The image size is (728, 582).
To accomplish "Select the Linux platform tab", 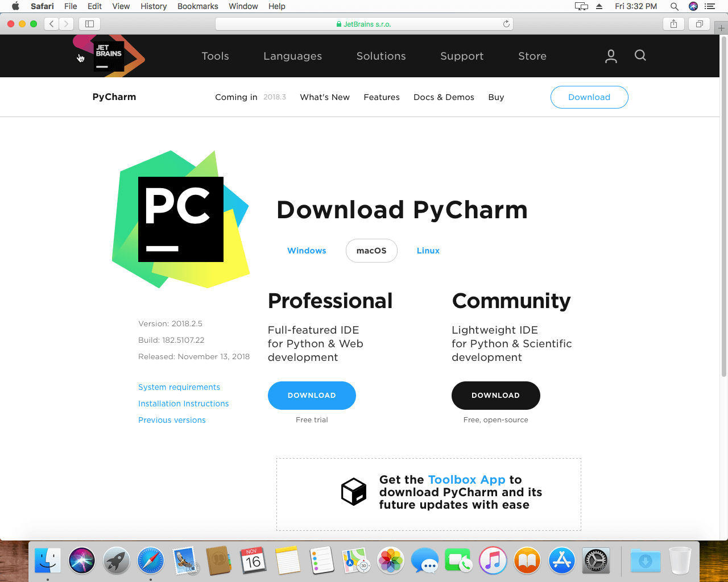I will [428, 251].
